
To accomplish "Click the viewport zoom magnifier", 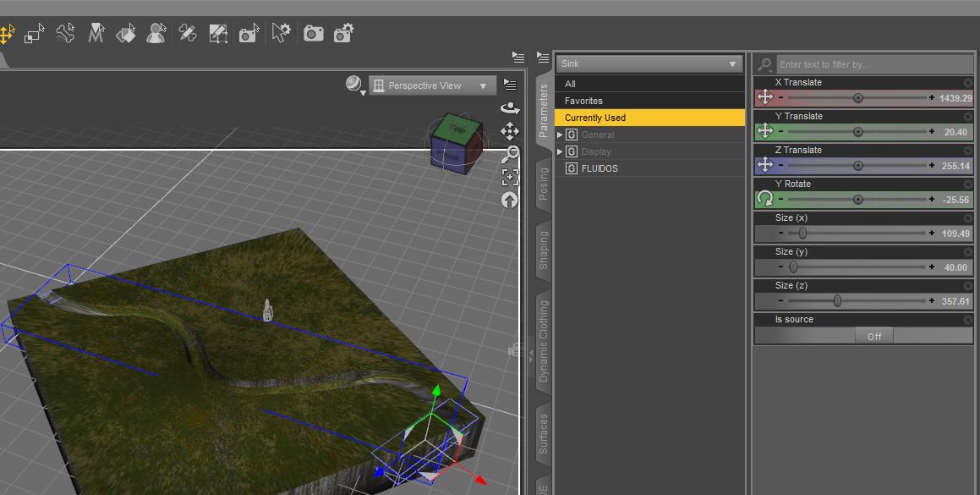I will pyautogui.click(x=510, y=154).
